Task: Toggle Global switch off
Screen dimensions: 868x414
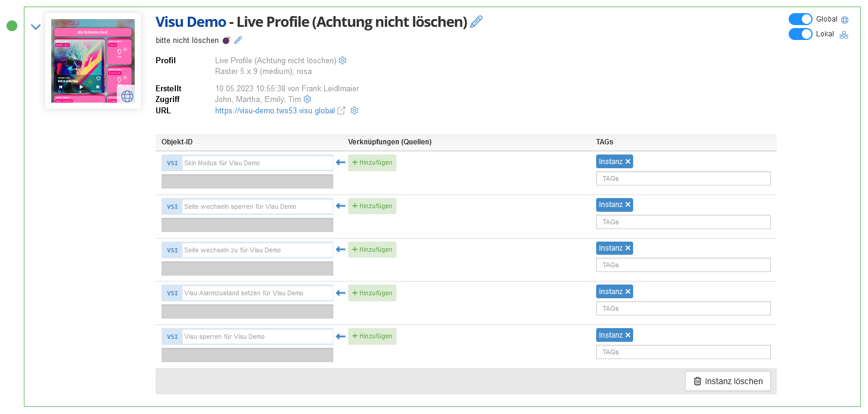Action: click(x=801, y=19)
